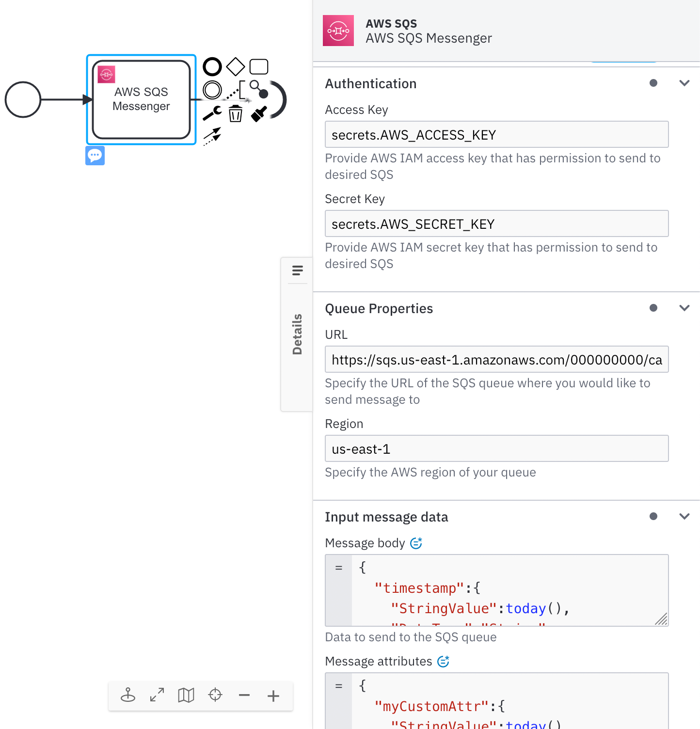
Task: Click the Region field with us-east-1
Action: [x=496, y=449]
